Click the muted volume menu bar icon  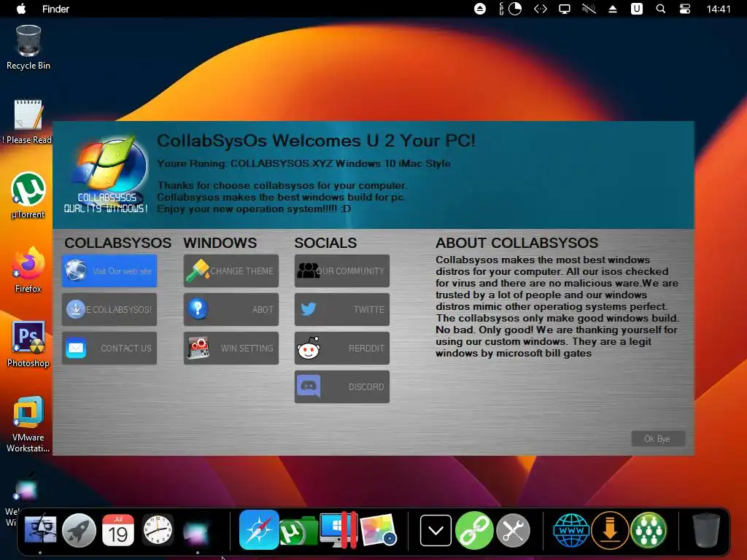[x=589, y=9]
